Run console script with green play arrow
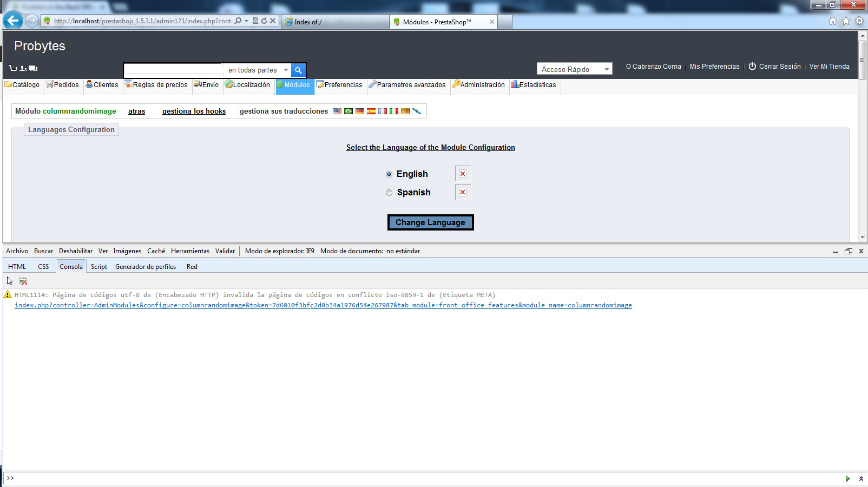 (x=847, y=479)
